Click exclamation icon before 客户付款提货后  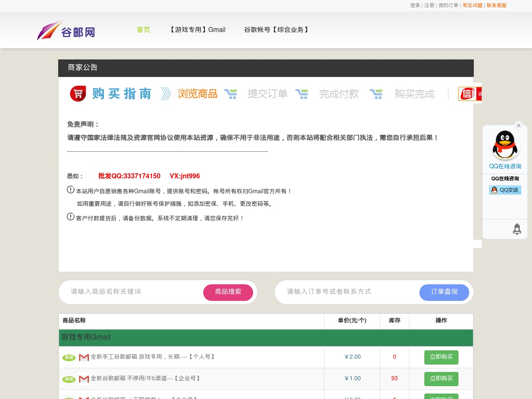click(71, 217)
